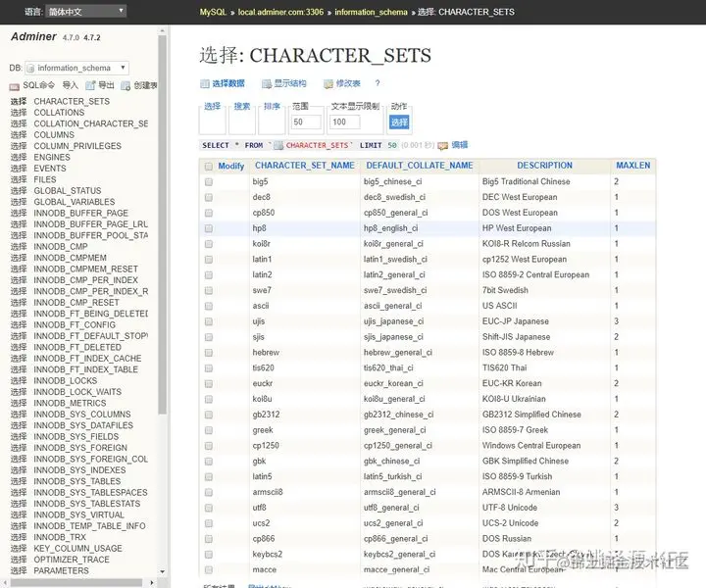
Task: Check the utf8 row checkbox
Action: [x=209, y=508]
